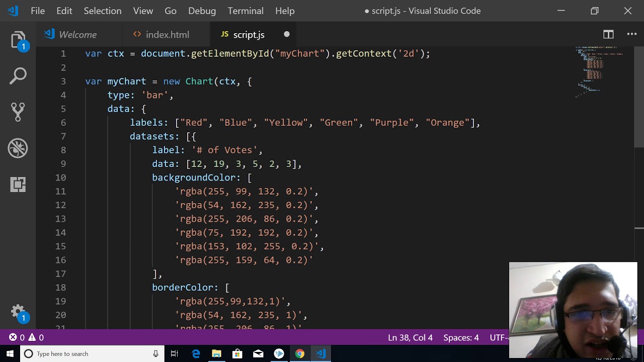The image size is (644, 362).
Task: Open the Extensions view icon
Action: 18,184
